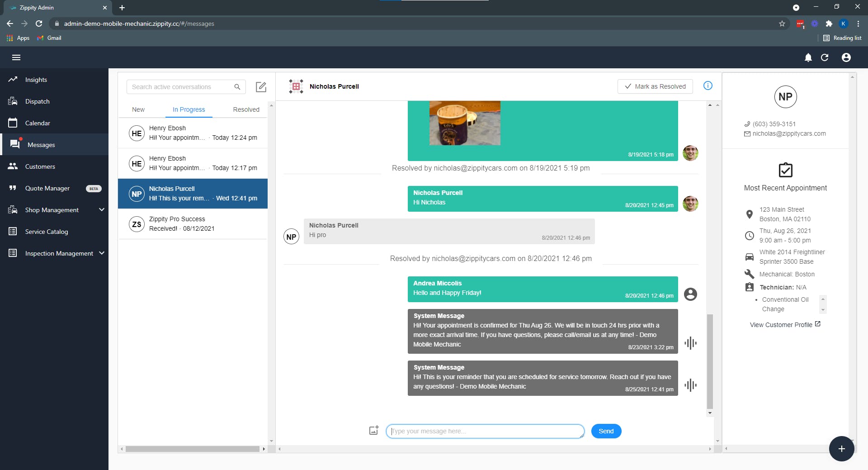The image size is (868, 470).
Task: Click the search magnifier icon
Action: pyautogui.click(x=237, y=87)
